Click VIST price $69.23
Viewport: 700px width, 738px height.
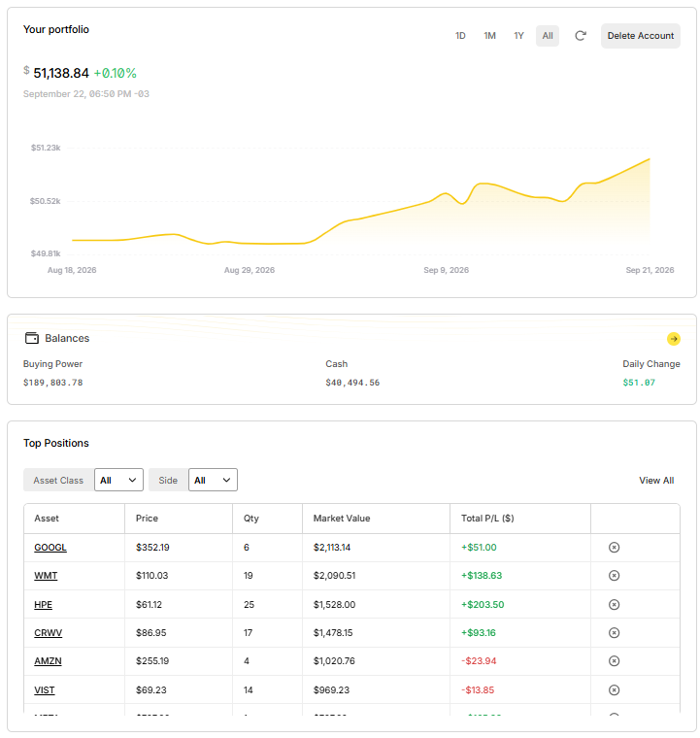(151, 690)
